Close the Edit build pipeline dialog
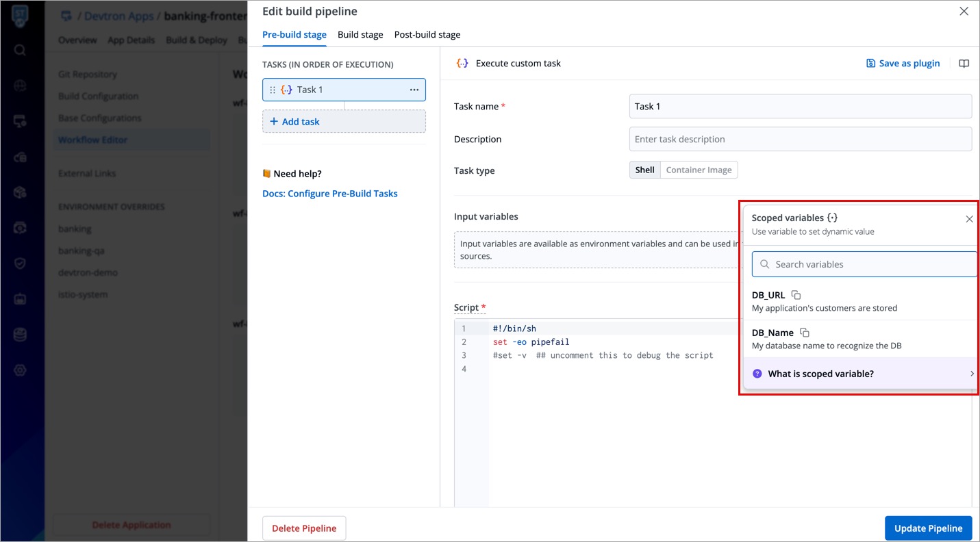The width and height of the screenshot is (980, 542). 964,12
